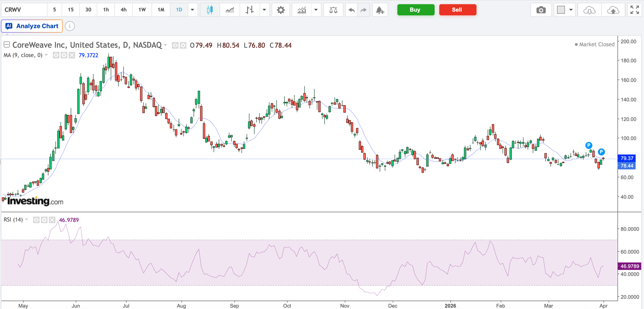This screenshot has width=644, height=309.
Task: Click the close value C78.44
Action: pos(280,45)
